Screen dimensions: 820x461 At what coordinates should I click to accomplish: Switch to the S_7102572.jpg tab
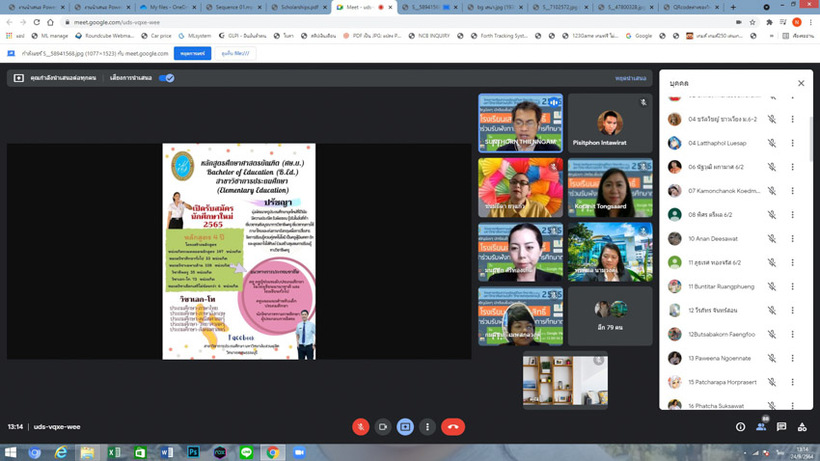pos(559,7)
